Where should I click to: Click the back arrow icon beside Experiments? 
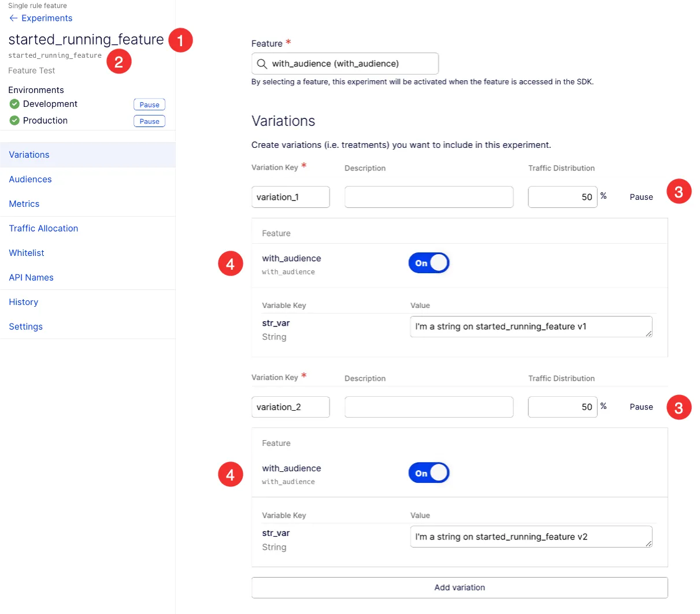pyautogui.click(x=13, y=18)
